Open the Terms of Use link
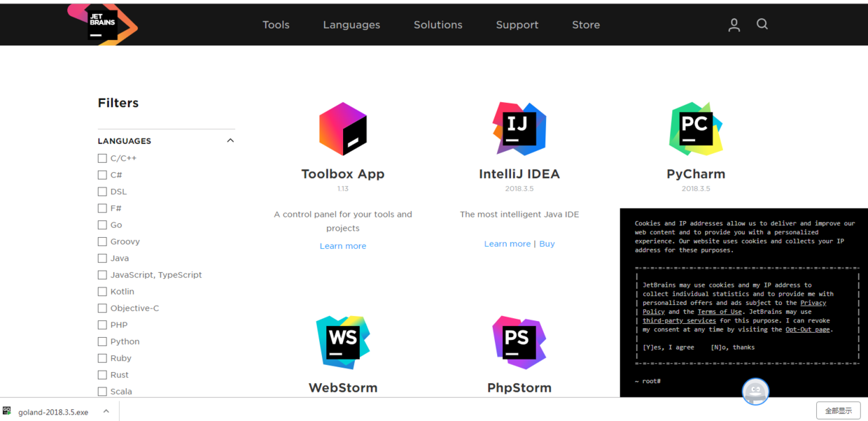 (720, 312)
